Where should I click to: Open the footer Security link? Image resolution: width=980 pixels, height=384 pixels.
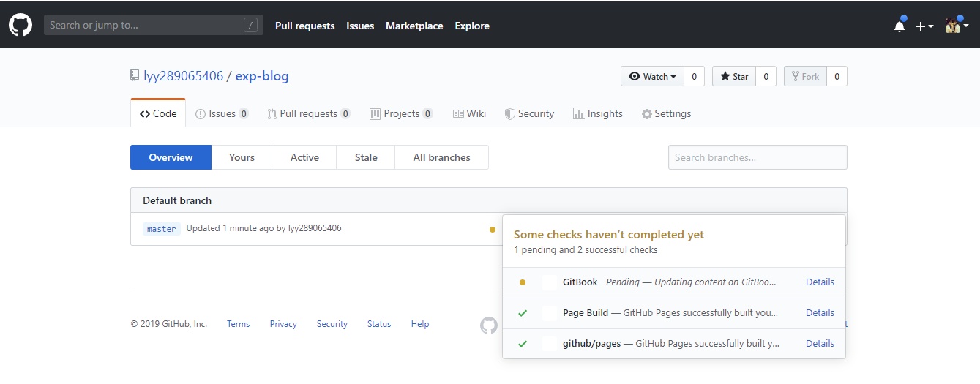tap(332, 324)
